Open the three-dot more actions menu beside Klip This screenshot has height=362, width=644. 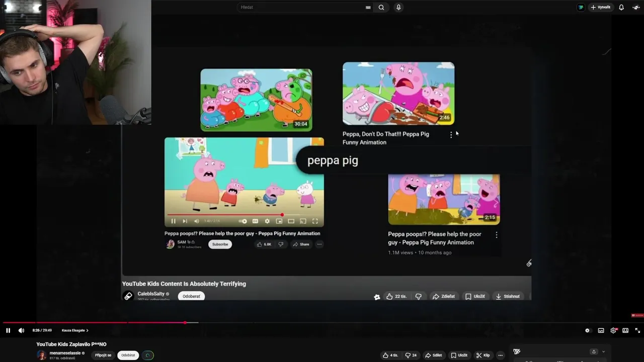500,355
